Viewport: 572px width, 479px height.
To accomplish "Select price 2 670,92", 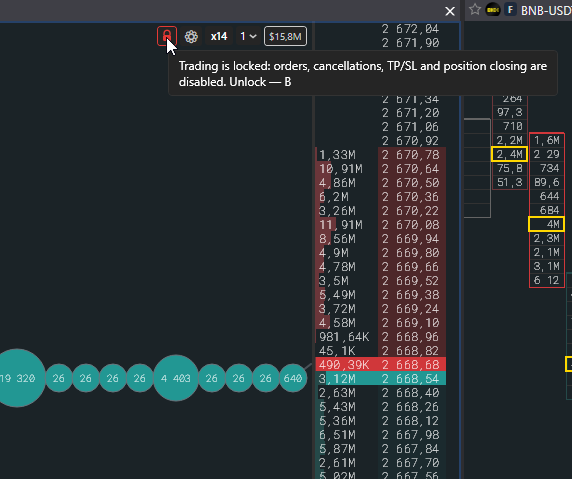I will pyautogui.click(x=411, y=141).
